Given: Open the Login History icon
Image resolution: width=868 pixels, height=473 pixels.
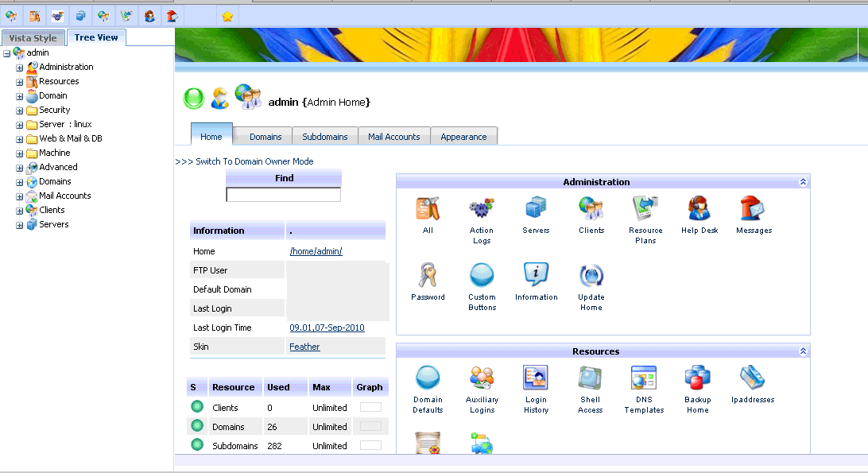Looking at the screenshot, I should click(x=536, y=378).
